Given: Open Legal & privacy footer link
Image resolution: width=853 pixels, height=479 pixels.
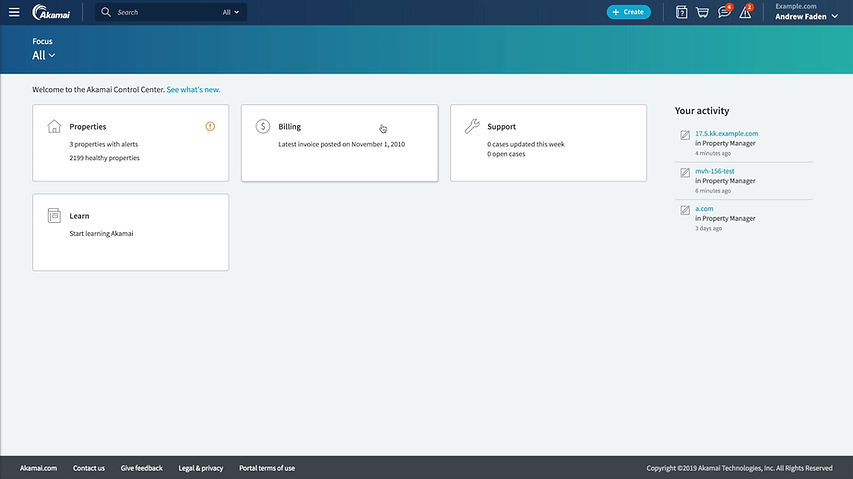Looking at the screenshot, I should 201,468.
